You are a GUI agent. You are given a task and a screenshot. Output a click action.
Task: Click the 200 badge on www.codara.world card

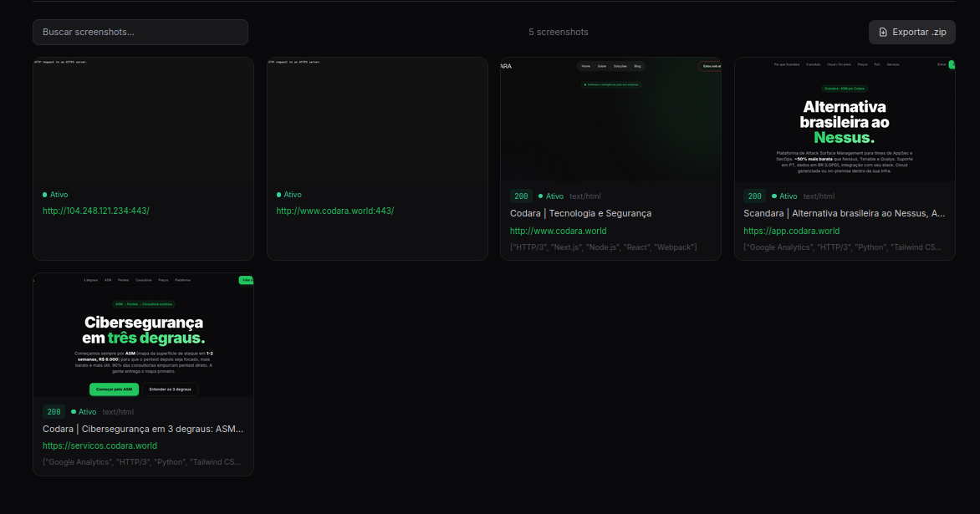click(521, 196)
